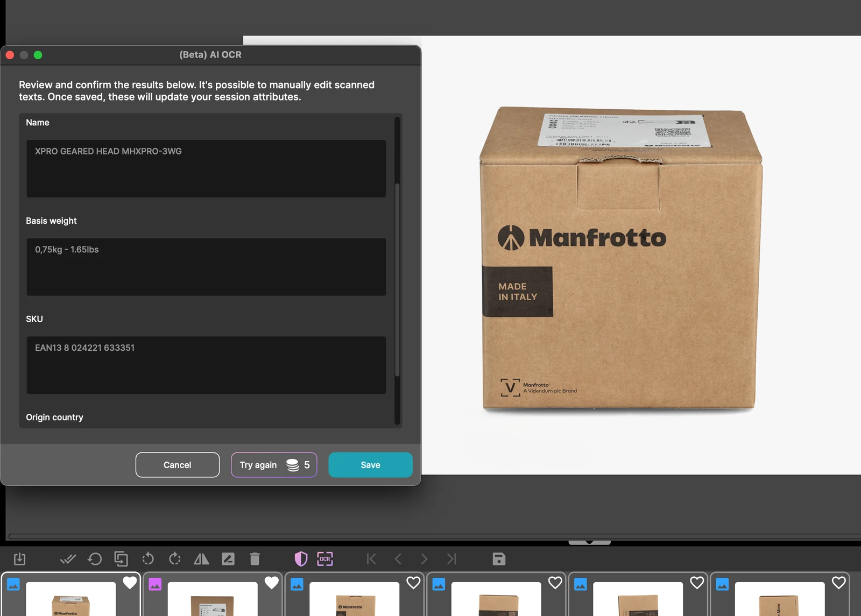The image size is (861, 616).
Task: Click into the Basis weight text field
Action: [x=206, y=267]
